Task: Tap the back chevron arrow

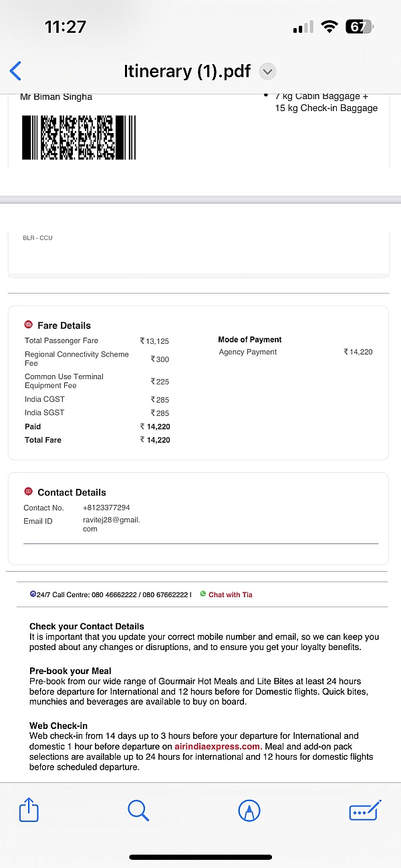Action: pos(16,71)
